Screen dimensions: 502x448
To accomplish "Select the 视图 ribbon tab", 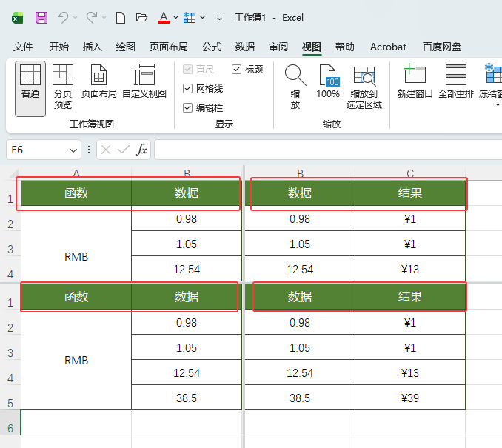I will click(312, 47).
